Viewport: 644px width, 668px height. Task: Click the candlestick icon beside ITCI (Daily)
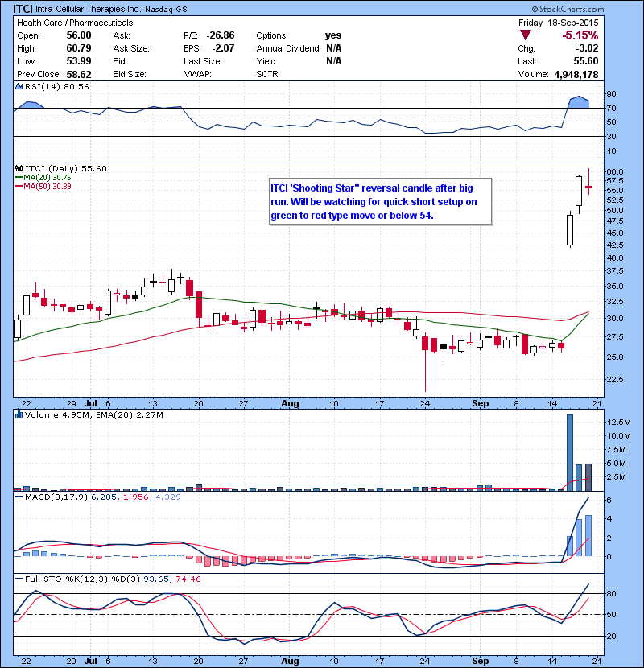tap(19, 169)
